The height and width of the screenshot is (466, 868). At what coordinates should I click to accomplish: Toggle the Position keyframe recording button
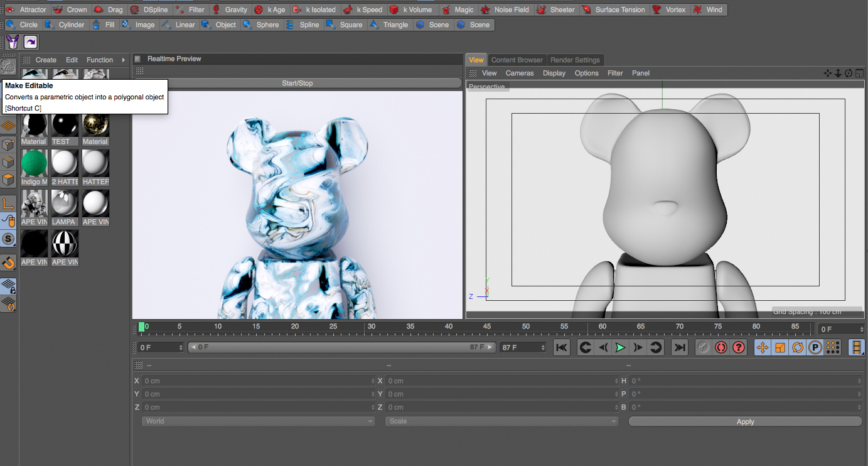pos(763,347)
